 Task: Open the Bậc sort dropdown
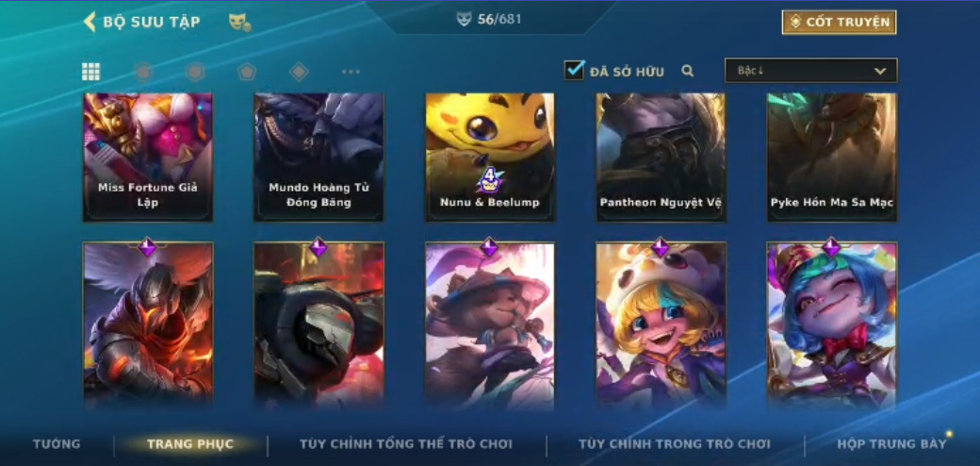click(810, 71)
